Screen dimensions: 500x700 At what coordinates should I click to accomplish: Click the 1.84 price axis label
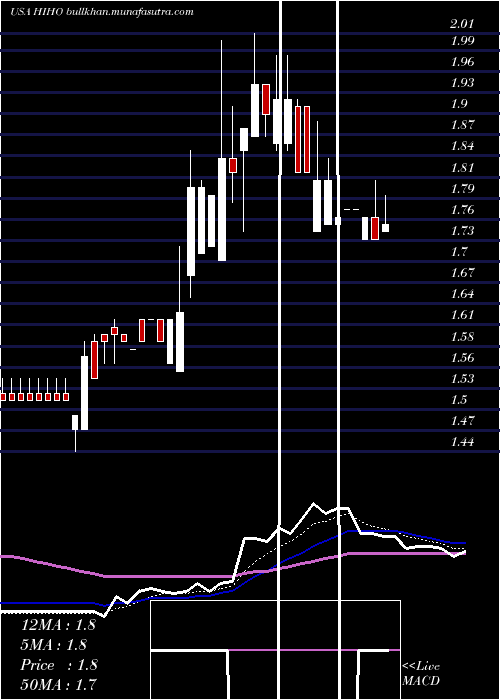tap(462, 146)
